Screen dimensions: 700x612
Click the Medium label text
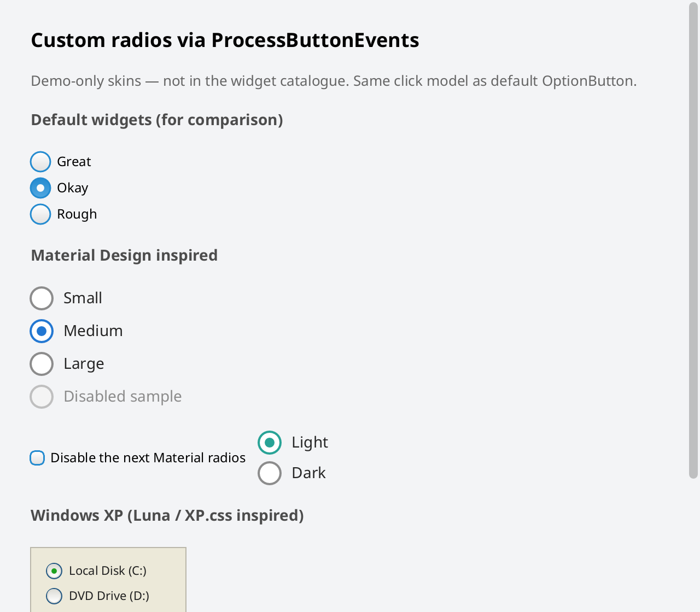[93, 331]
